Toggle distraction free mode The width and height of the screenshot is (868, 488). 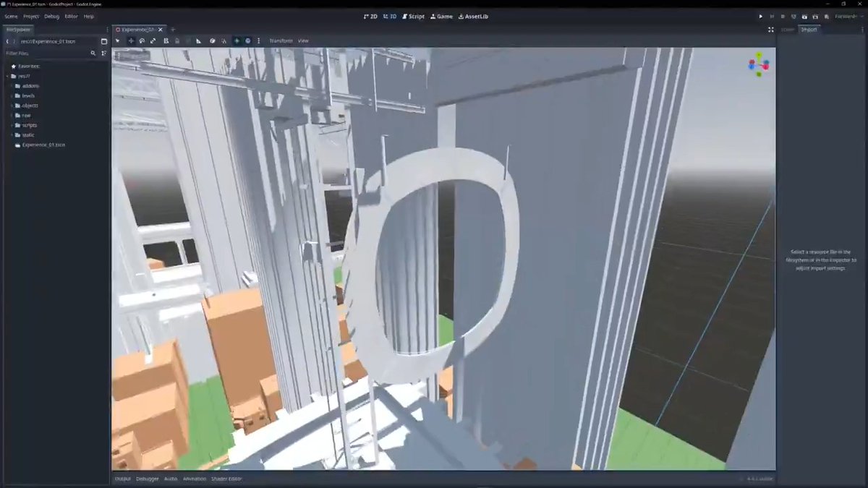770,30
